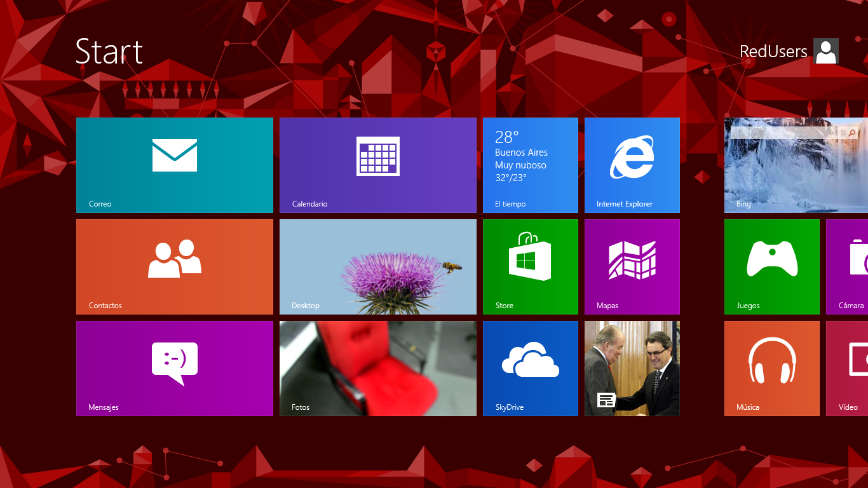The width and height of the screenshot is (868, 488).
Task: Click the 'Calendario' tile label
Action: (309, 204)
